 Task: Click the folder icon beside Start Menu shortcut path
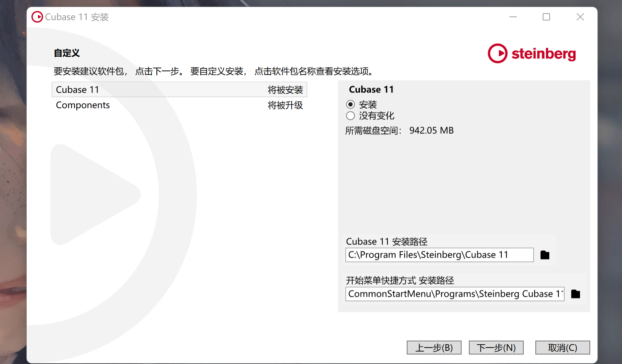pyautogui.click(x=576, y=294)
